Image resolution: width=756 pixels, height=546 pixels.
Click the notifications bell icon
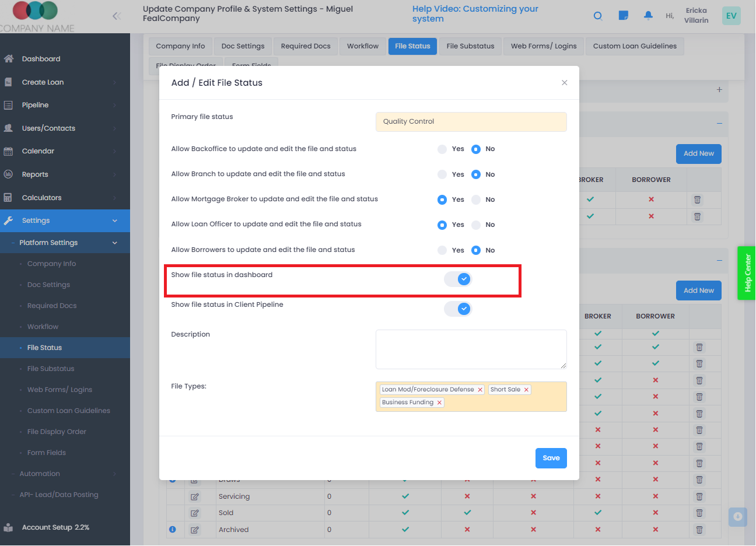click(x=648, y=16)
